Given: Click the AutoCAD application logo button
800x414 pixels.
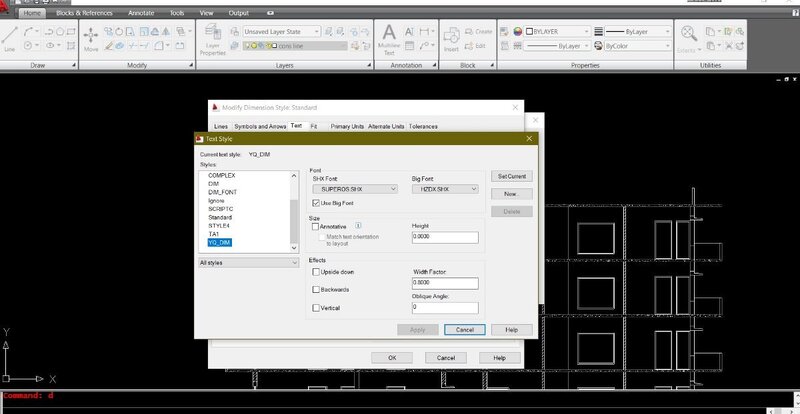Looking at the screenshot, I should pyautogui.click(x=9, y=8).
